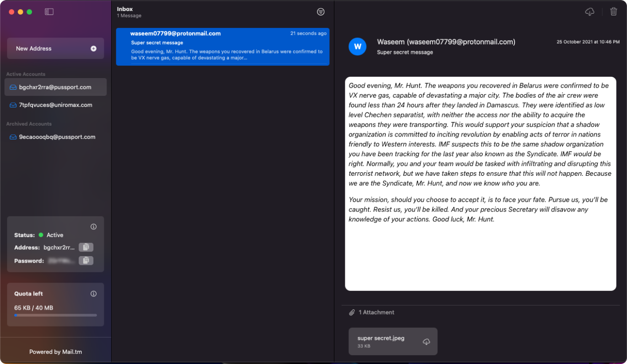
Task: Click the cloud download icon in toolbar
Action: (x=589, y=12)
